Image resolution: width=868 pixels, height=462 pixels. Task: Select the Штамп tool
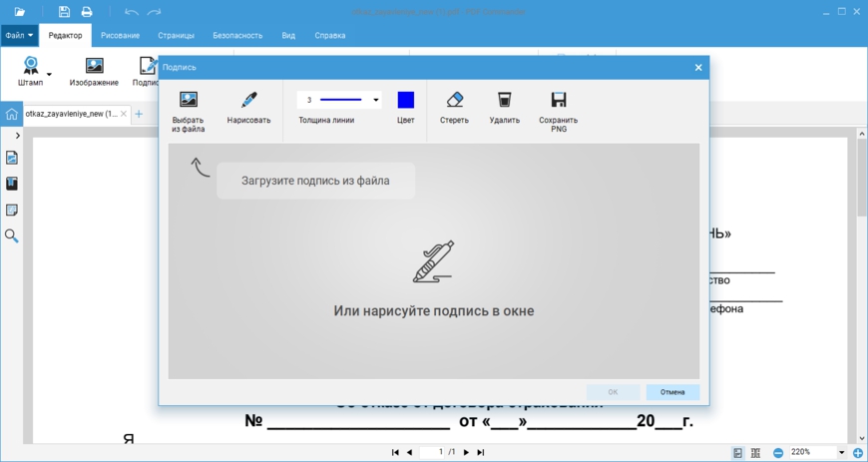click(31, 71)
